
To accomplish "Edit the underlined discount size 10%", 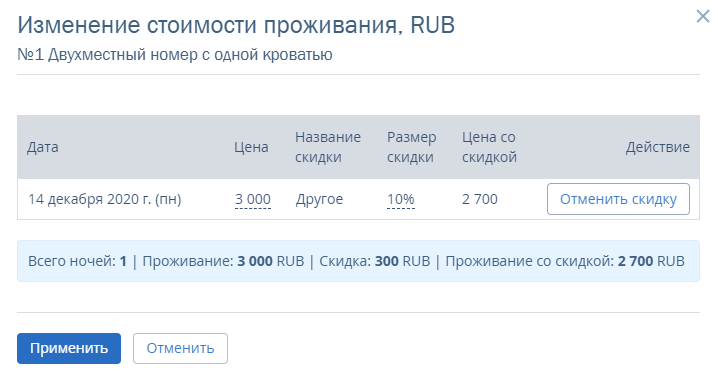I will tap(401, 199).
